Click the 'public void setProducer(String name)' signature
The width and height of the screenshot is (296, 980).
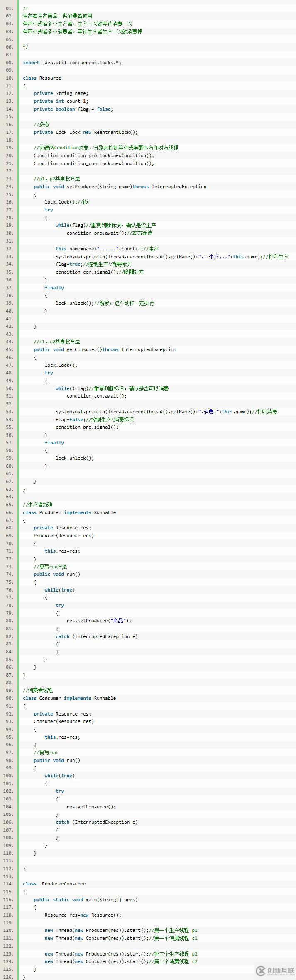pyautogui.click(x=83, y=187)
